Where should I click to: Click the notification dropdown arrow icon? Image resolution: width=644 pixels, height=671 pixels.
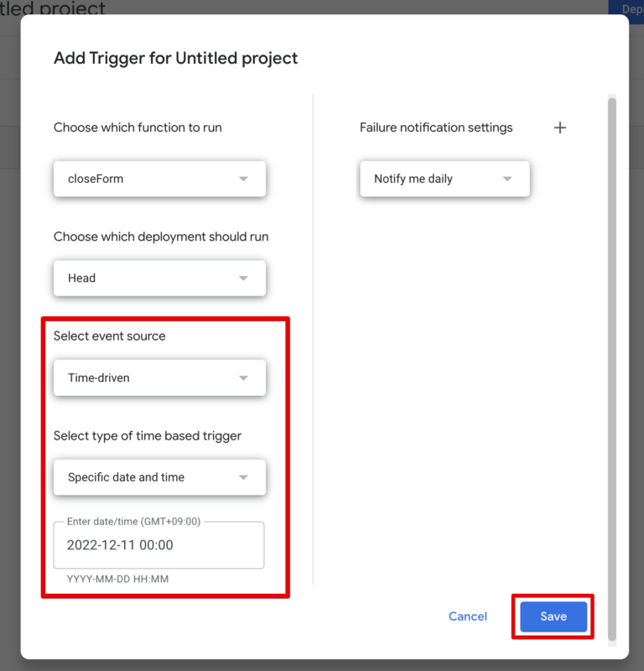click(508, 179)
